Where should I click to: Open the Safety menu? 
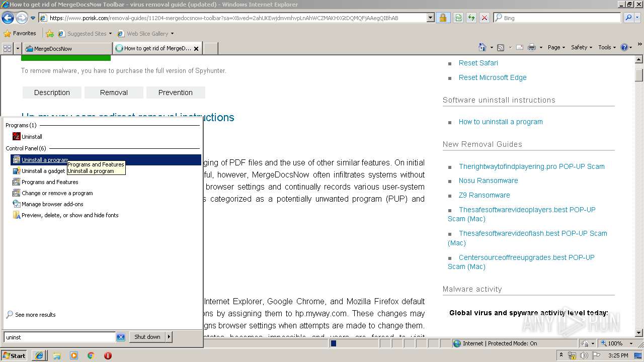pos(582,47)
